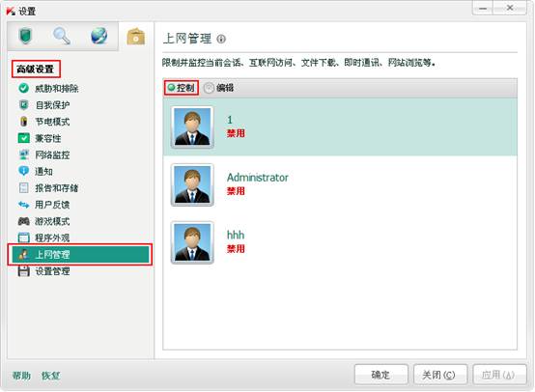Enable the 控制 toggle button
The height and width of the screenshot is (392, 535).
182,88
